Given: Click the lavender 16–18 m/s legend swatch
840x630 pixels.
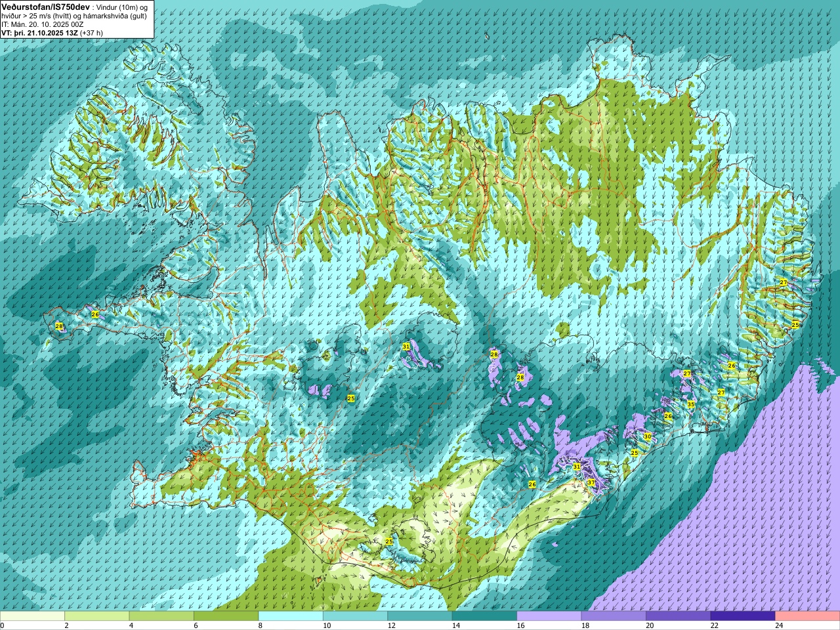Looking at the screenshot, I should coord(549,616).
